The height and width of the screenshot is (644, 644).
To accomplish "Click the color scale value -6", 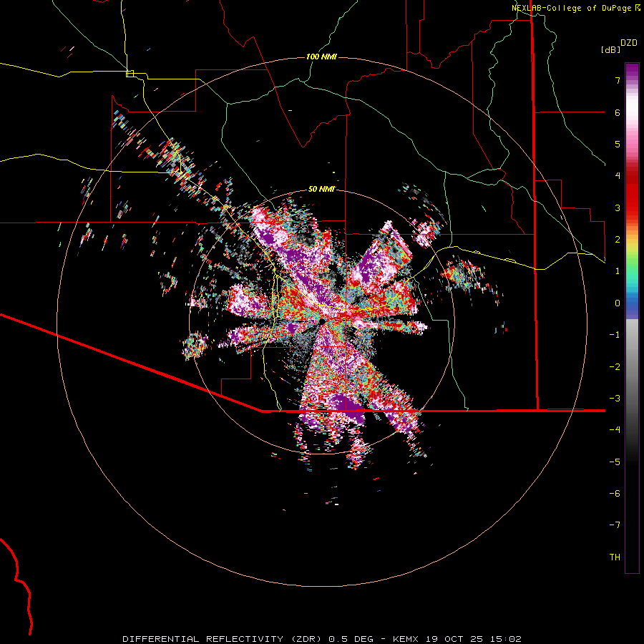I will tap(615, 494).
